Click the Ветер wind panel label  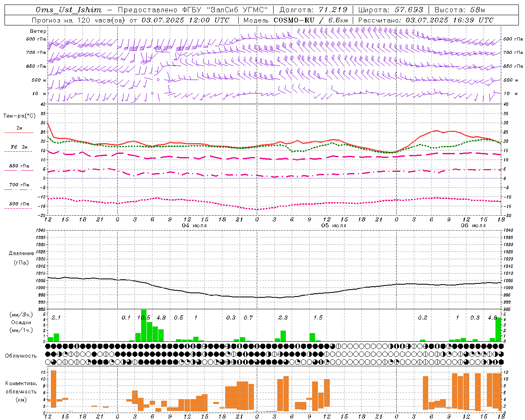pyautogui.click(x=38, y=31)
